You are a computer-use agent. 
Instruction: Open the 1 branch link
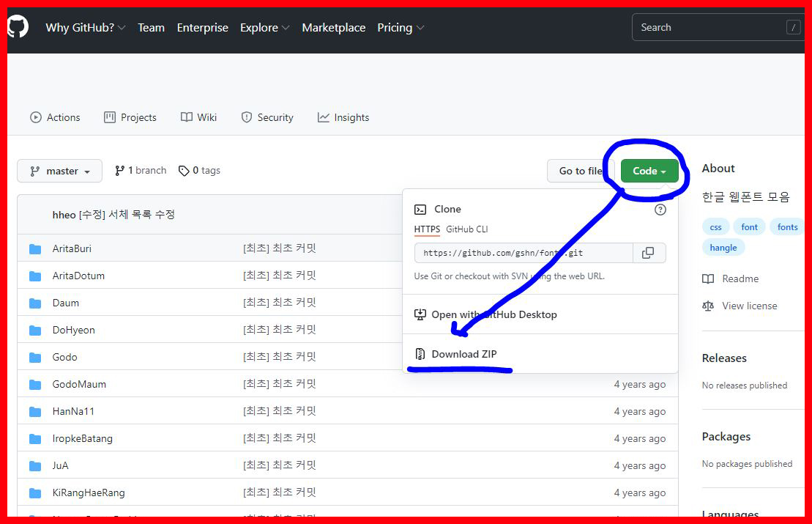141,171
